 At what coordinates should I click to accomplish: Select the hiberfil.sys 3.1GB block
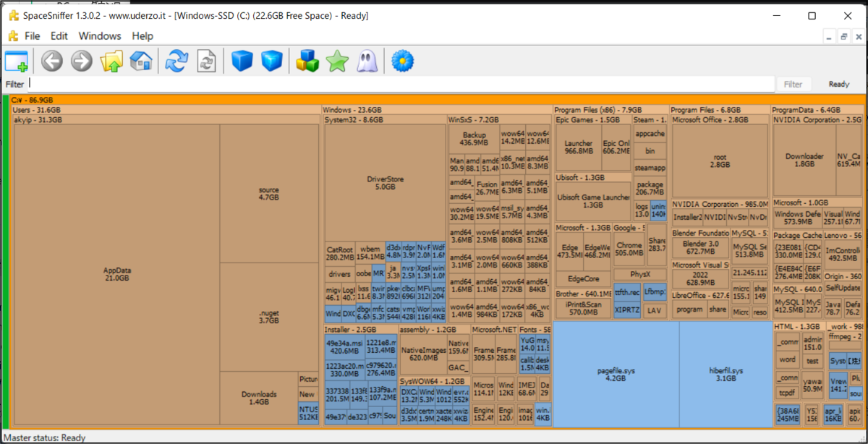click(726, 374)
